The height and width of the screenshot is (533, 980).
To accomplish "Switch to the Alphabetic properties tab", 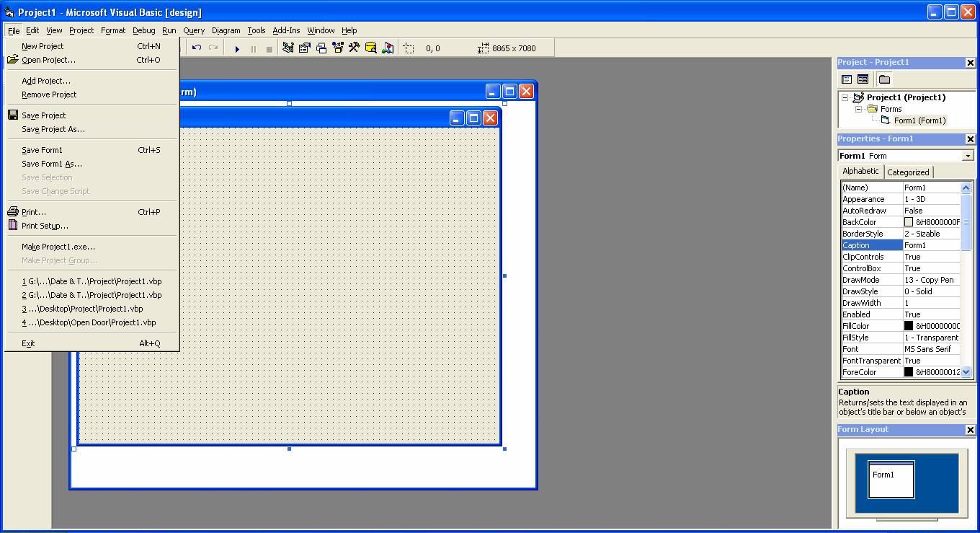I will [x=861, y=171].
